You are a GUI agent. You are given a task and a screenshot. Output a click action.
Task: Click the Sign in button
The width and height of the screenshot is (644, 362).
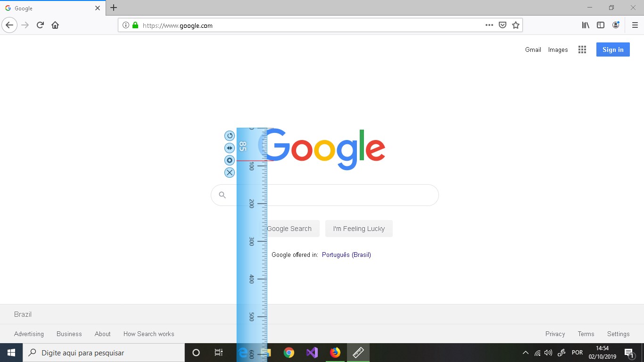(613, 49)
